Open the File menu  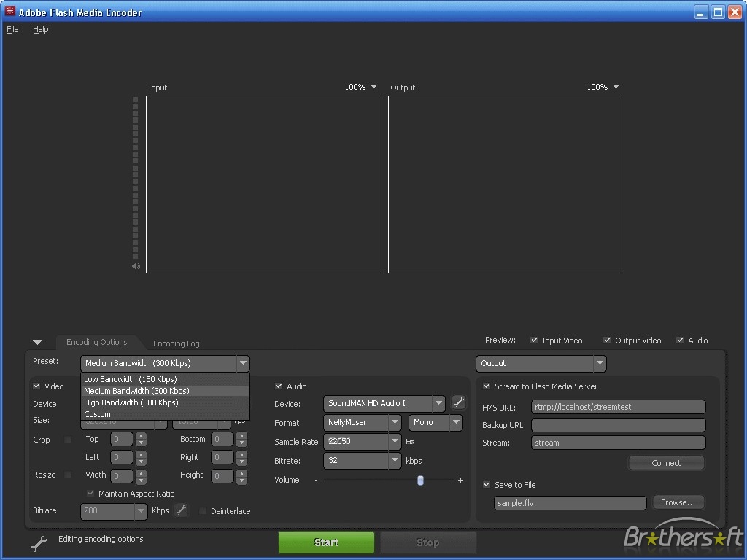12,29
